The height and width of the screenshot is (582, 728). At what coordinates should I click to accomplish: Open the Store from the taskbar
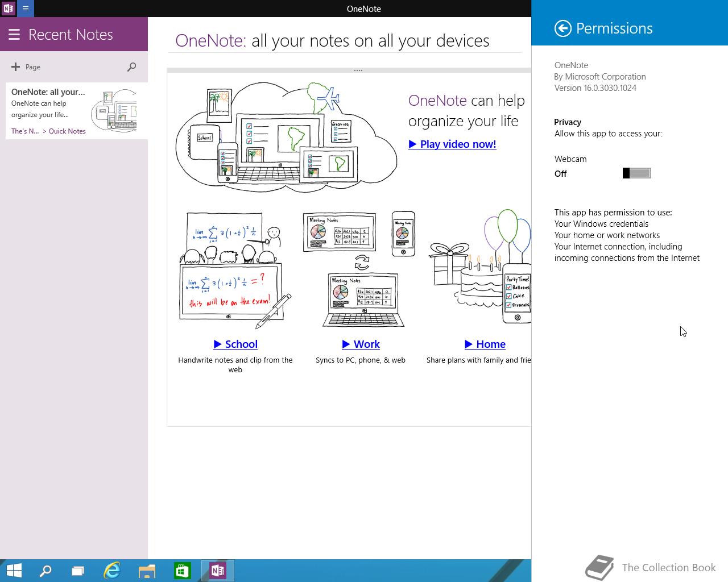pyautogui.click(x=182, y=571)
